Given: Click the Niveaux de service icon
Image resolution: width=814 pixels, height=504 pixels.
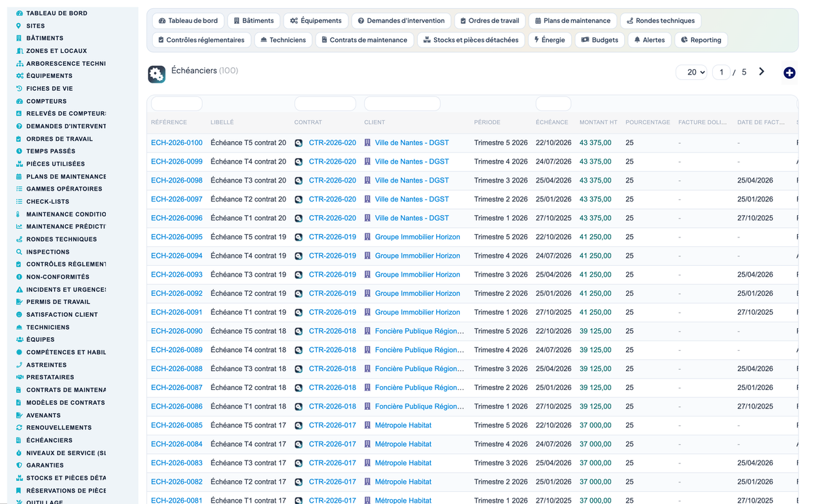Looking at the screenshot, I should click(19, 452).
